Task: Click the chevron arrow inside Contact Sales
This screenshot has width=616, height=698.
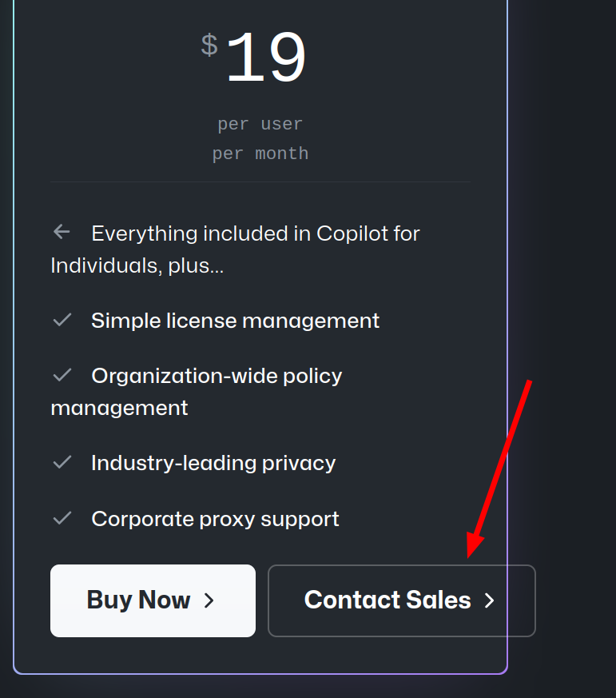Action: coord(490,600)
